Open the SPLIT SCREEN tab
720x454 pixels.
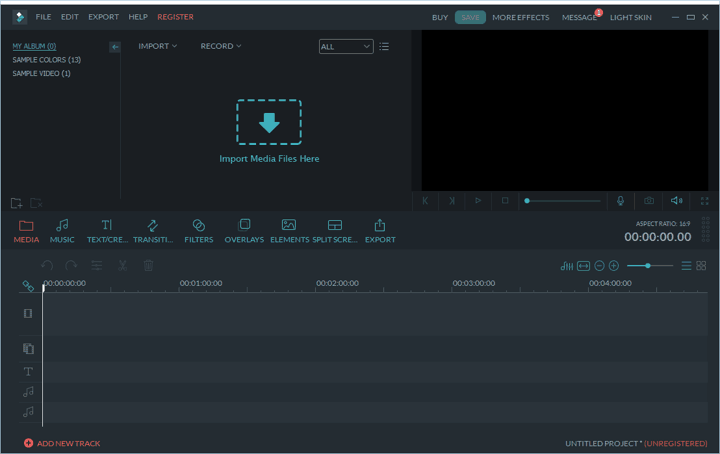click(x=335, y=231)
